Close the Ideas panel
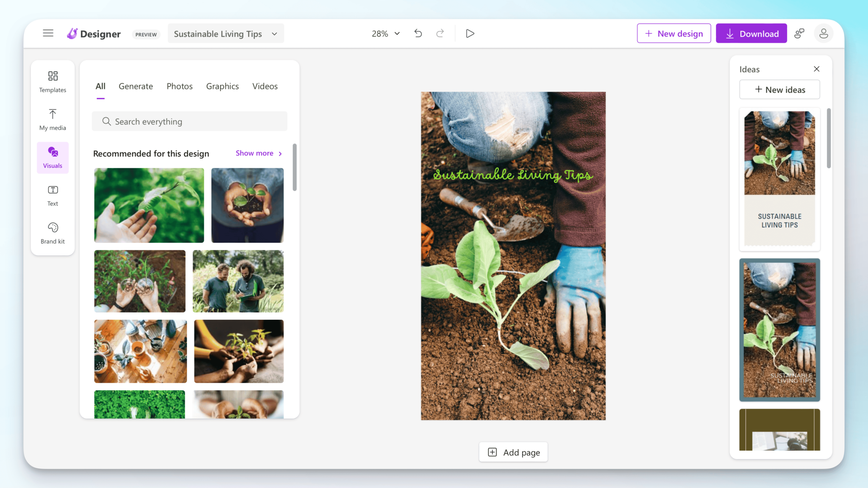The height and width of the screenshot is (488, 868). (816, 69)
